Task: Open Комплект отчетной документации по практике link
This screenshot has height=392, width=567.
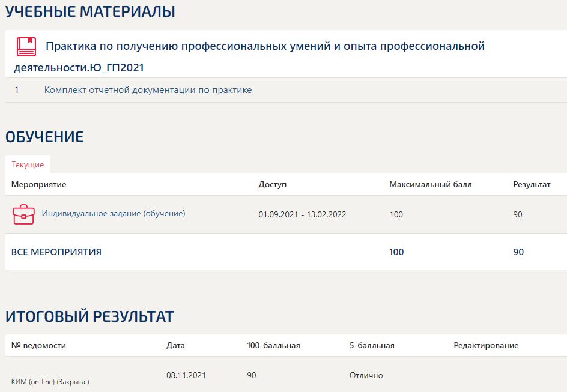Action: click(148, 90)
